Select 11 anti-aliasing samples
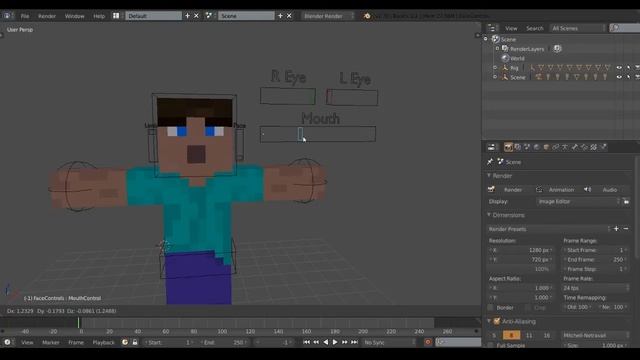Viewport: 640px width, 360px height. (529, 336)
